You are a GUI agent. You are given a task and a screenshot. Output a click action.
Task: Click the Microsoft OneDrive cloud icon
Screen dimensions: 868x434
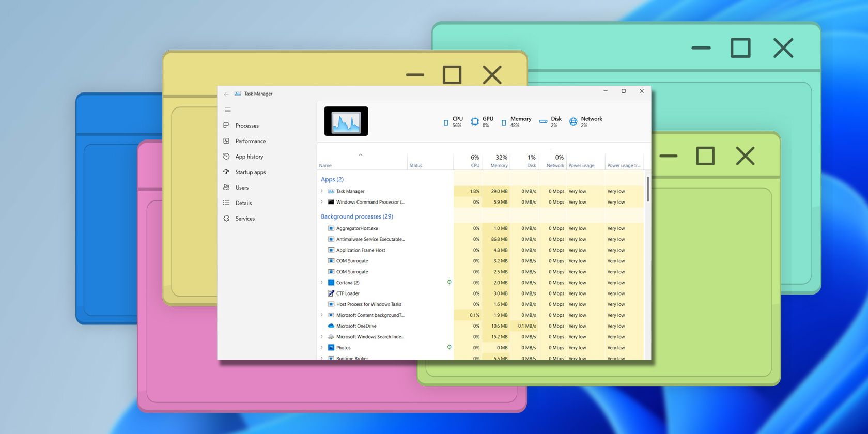(x=331, y=326)
